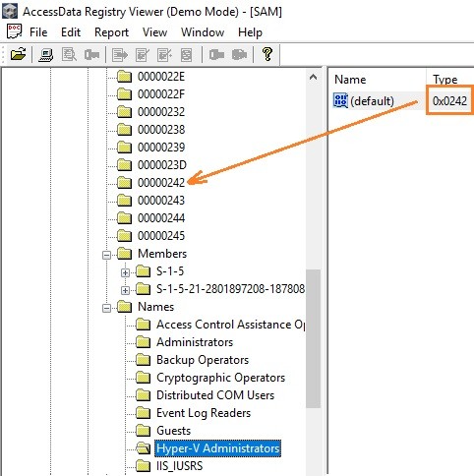The image size is (474, 476).
Task: Select the 00000232 key
Action: 161,112
